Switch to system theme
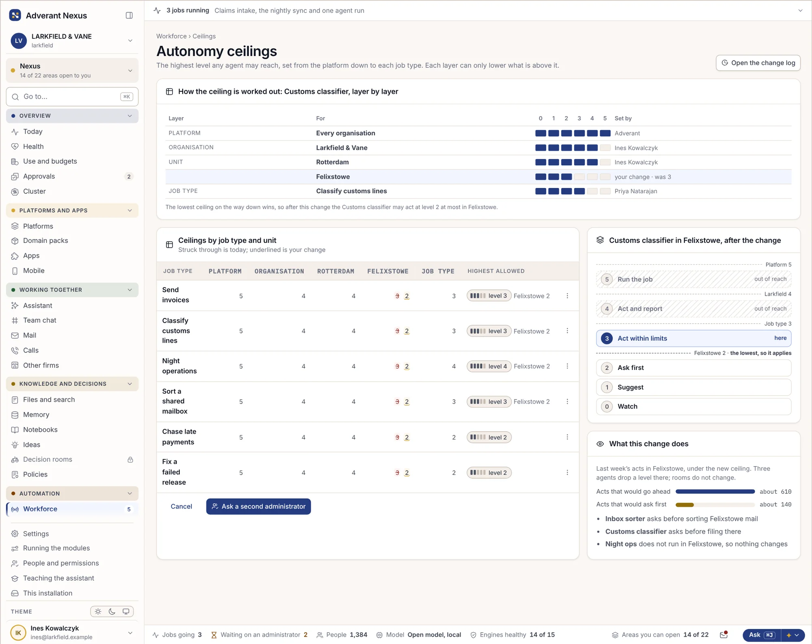 pos(126,612)
